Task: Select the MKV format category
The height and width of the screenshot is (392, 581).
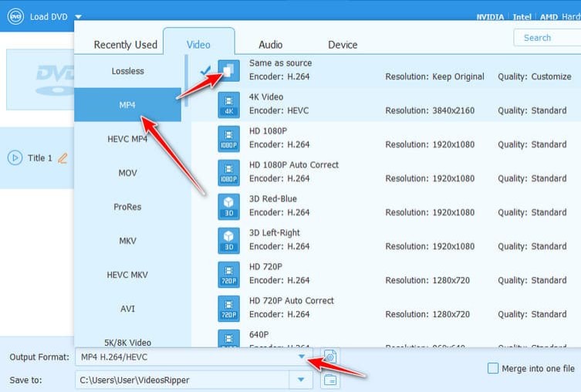Action: click(127, 241)
